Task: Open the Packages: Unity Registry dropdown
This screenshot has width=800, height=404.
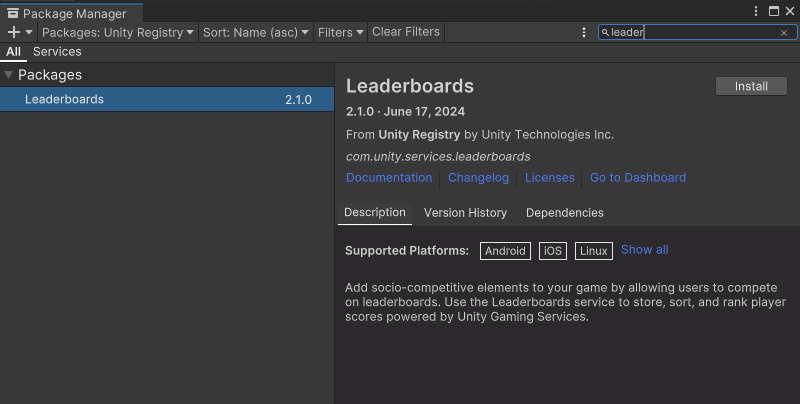Action: tap(118, 32)
